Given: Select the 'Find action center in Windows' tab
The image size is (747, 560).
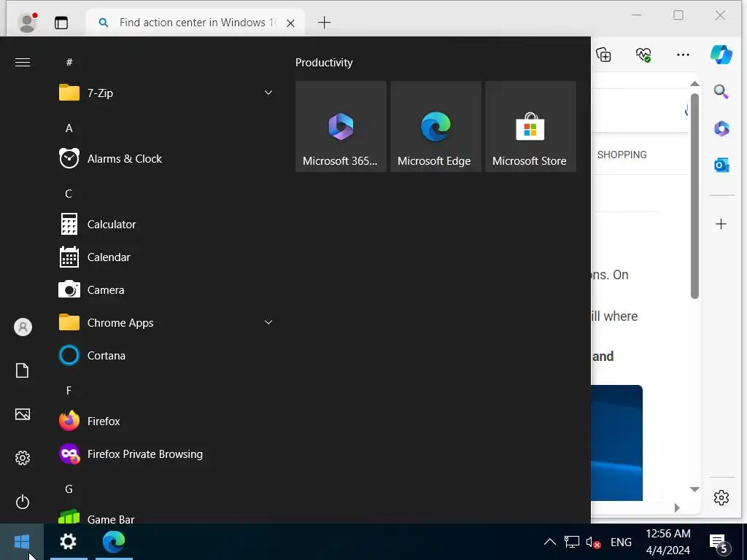Looking at the screenshot, I should click(x=196, y=23).
